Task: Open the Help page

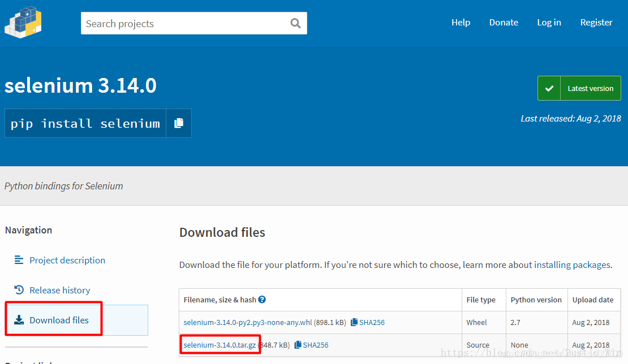Action: 461,23
